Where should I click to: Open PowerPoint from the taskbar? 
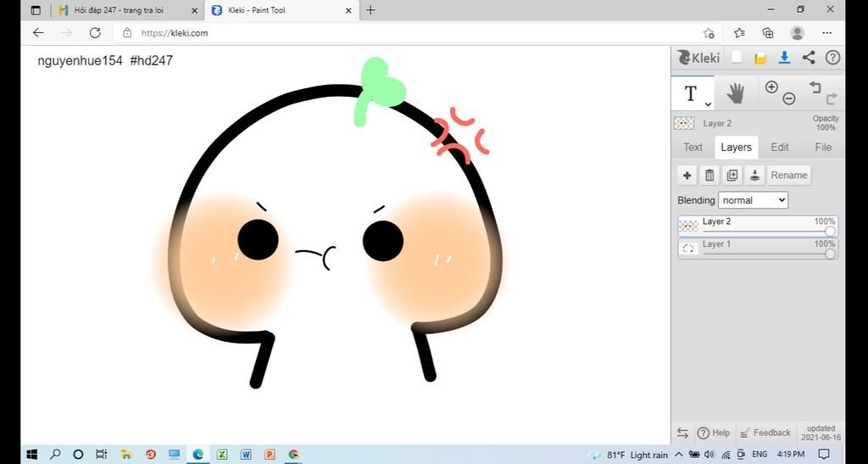(x=270, y=455)
